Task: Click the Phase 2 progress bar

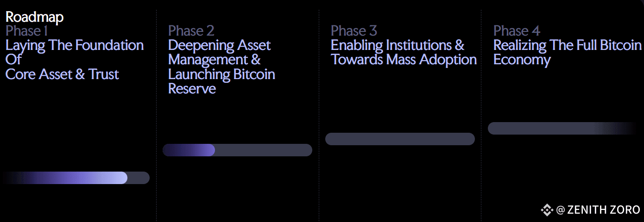Action: click(237, 150)
